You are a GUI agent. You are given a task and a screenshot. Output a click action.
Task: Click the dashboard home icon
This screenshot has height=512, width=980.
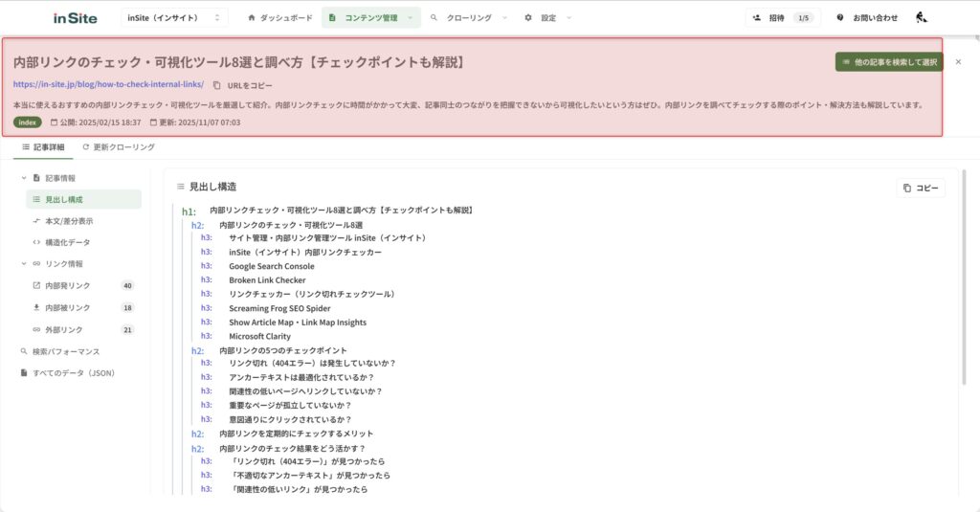pos(252,17)
